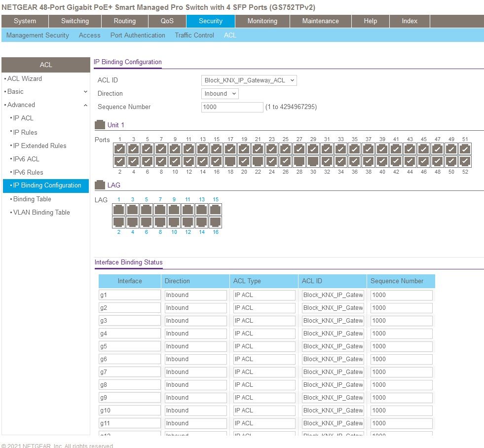The height and width of the screenshot is (448, 484).
Task: Open ACL Wizard in sidebar
Action: pyautogui.click(x=24, y=79)
